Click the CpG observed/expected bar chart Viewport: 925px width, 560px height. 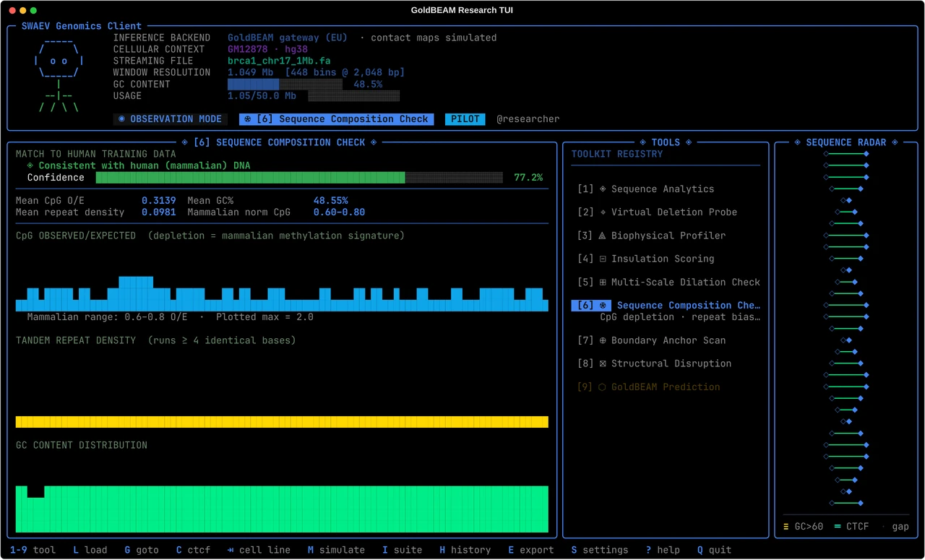282,293
